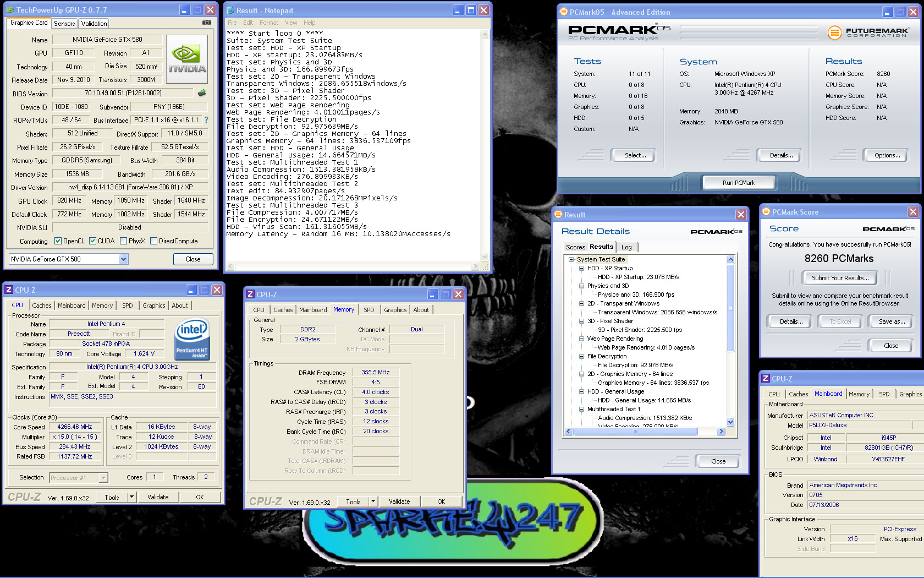The image size is (924, 578).
Task: Open the GPU selection dropdown in GPU-Z
Action: pyautogui.click(x=123, y=259)
